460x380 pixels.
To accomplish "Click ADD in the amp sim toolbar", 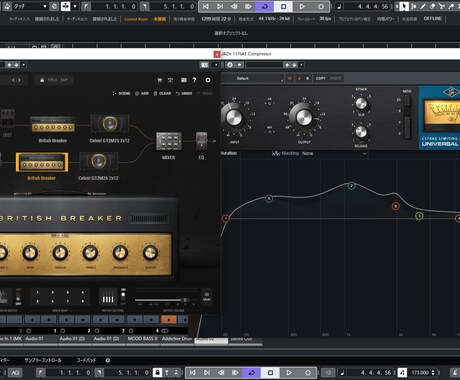I will coord(142,93).
